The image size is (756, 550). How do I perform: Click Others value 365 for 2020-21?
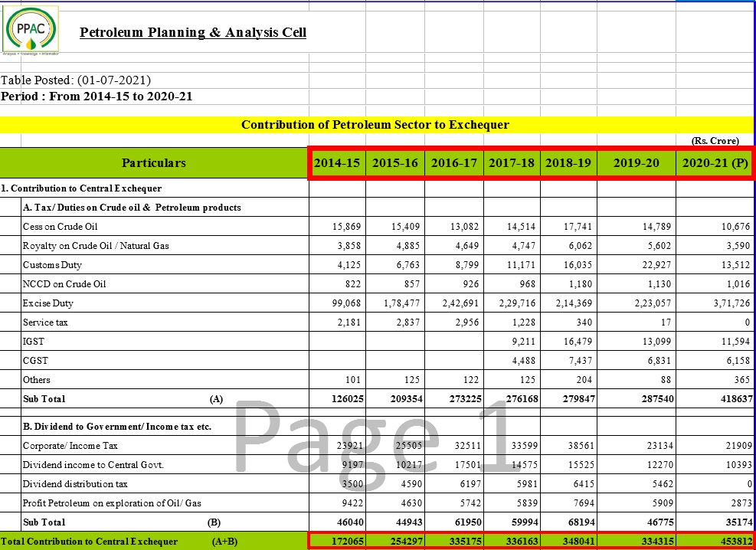(x=742, y=380)
